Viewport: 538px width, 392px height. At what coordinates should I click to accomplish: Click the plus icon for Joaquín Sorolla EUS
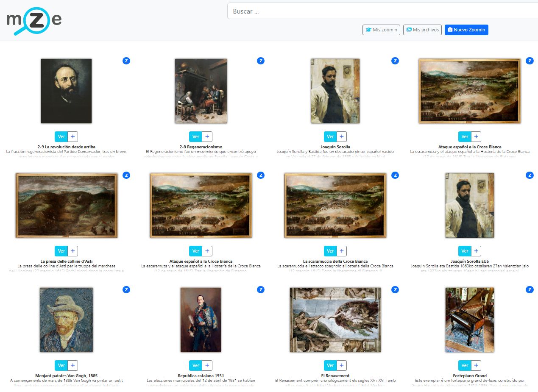click(x=476, y=251)
